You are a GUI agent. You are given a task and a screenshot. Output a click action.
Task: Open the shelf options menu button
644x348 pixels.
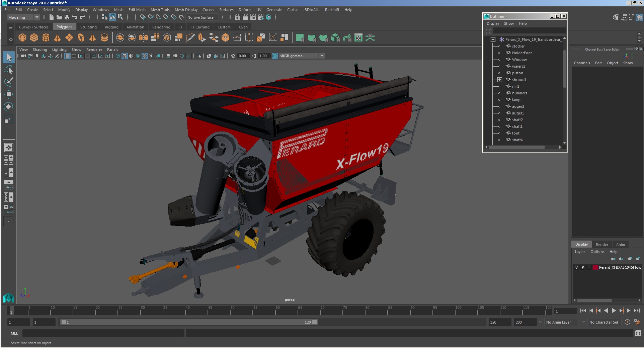11,39
